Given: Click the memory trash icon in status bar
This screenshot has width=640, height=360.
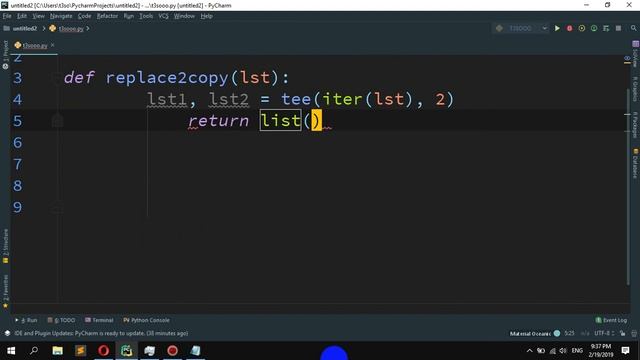Looking at the screenshot, I should pos(634,333).
